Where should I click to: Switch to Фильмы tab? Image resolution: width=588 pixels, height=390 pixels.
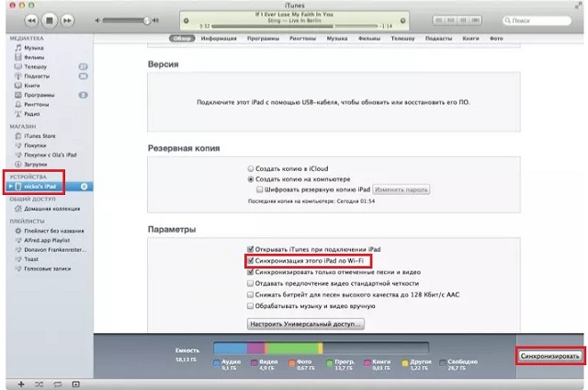369,39
